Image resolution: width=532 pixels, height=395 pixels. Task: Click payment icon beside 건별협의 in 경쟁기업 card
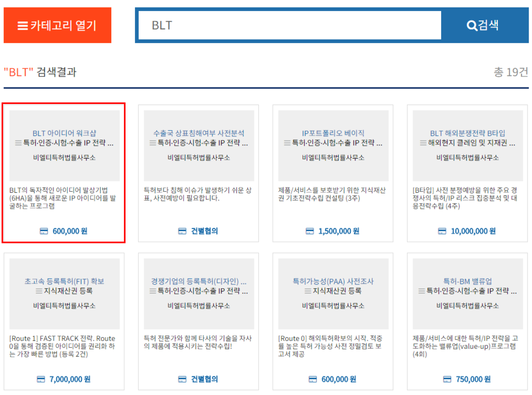tap(182, 379)
